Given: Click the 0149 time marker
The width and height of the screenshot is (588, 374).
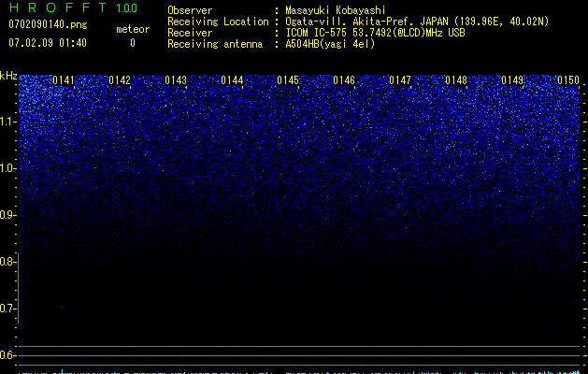Looking at the screenshot, I should pyautogui.click(x=512, y=80).
